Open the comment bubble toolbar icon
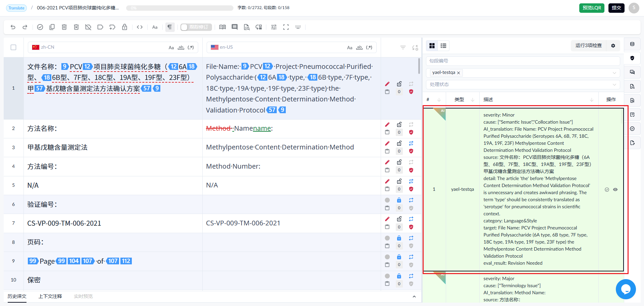The height and width of the screenshot is (306, 644). [x=234, y=27]
